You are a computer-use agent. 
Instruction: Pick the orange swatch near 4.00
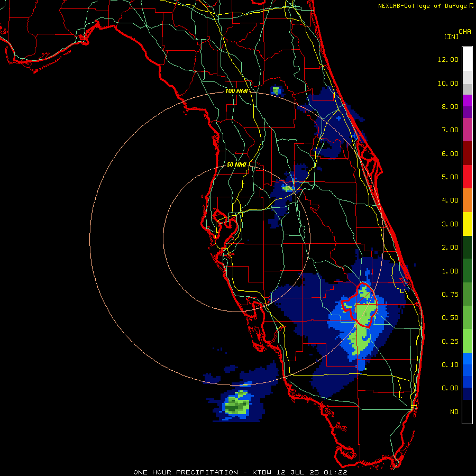coord(467,200)
